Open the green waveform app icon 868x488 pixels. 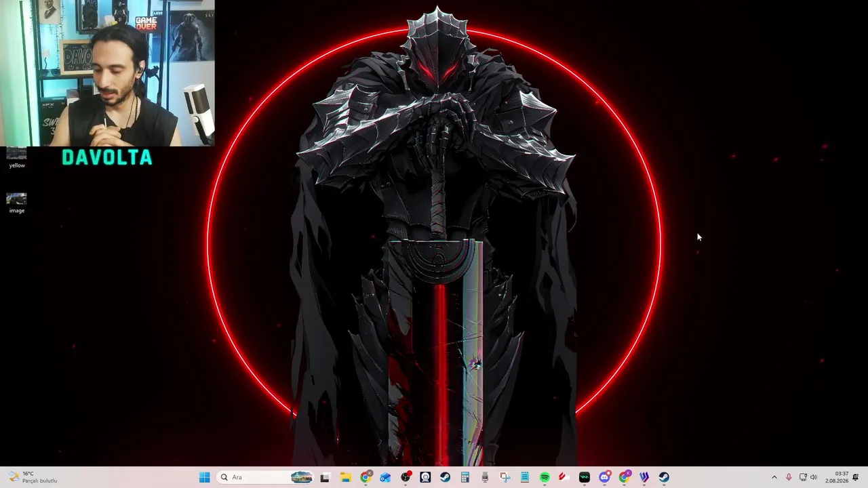(585, 477)
